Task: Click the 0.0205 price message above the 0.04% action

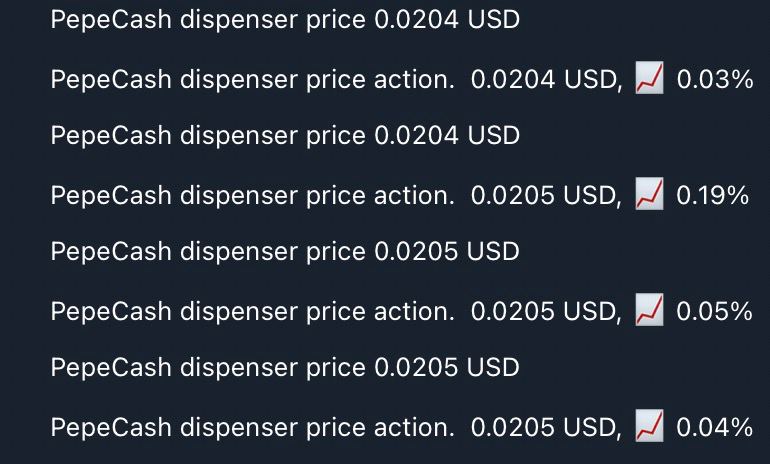Action: click(285, 368)
